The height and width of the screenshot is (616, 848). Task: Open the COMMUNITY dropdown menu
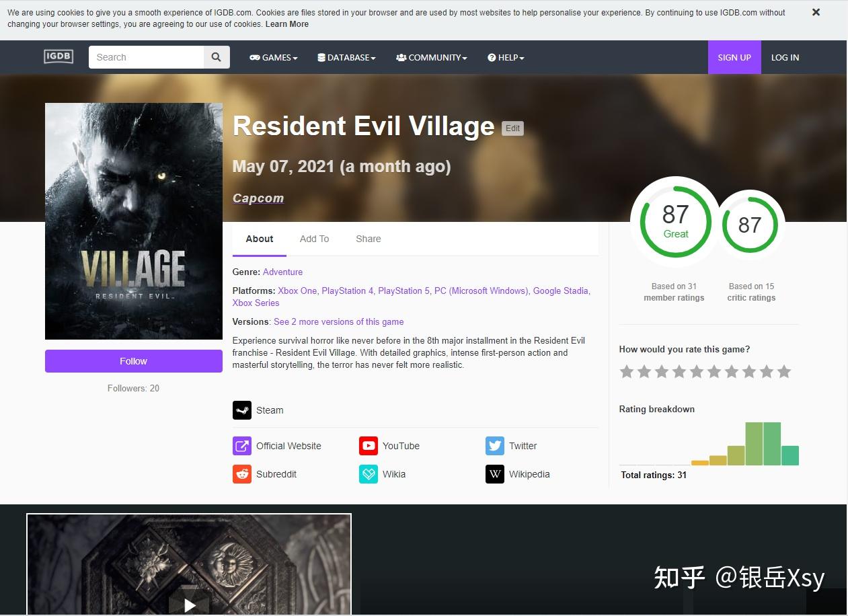pyautogui.click(x=432, y=58)
